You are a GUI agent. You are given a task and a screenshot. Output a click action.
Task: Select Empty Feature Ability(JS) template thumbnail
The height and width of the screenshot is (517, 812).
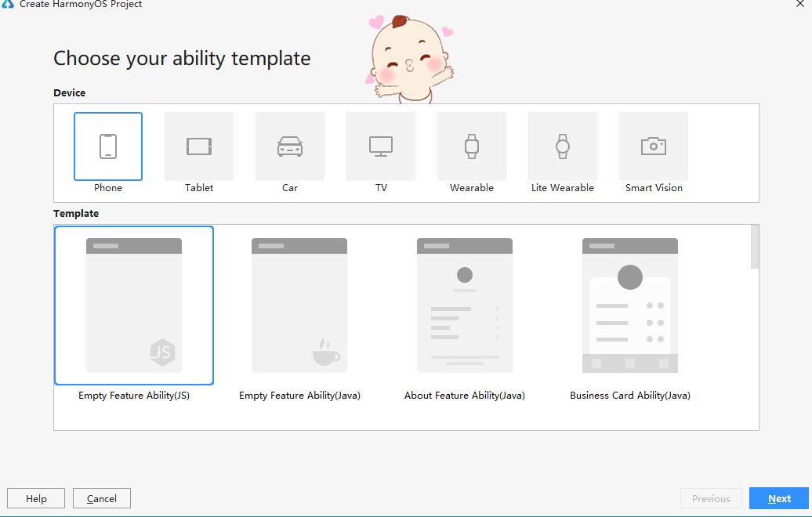pos(134,305)
